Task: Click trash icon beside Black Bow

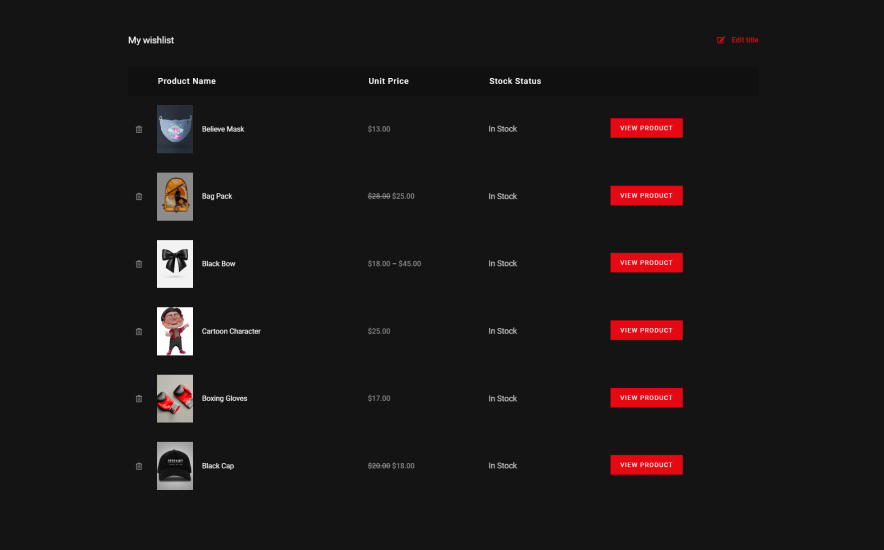Action: (x=139, y=264)
